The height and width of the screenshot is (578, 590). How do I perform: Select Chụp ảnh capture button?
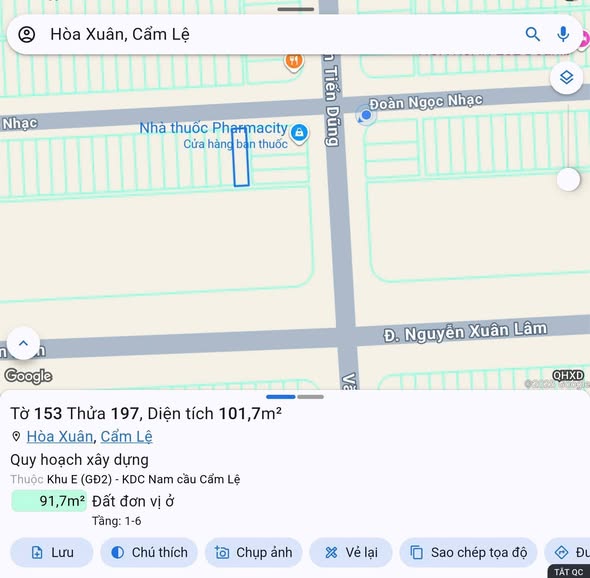[x=254, y=552]
